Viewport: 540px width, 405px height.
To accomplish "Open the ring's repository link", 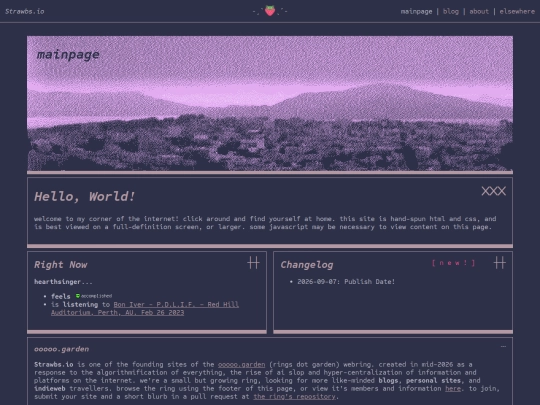I will [x=294, y=396].
